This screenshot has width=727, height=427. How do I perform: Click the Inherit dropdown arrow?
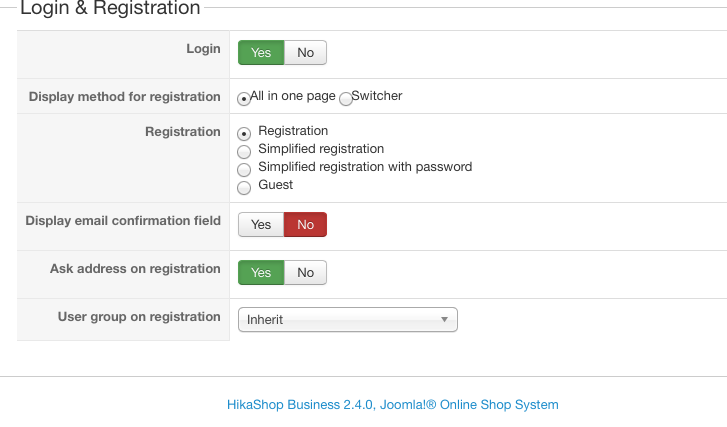point(444,320)
